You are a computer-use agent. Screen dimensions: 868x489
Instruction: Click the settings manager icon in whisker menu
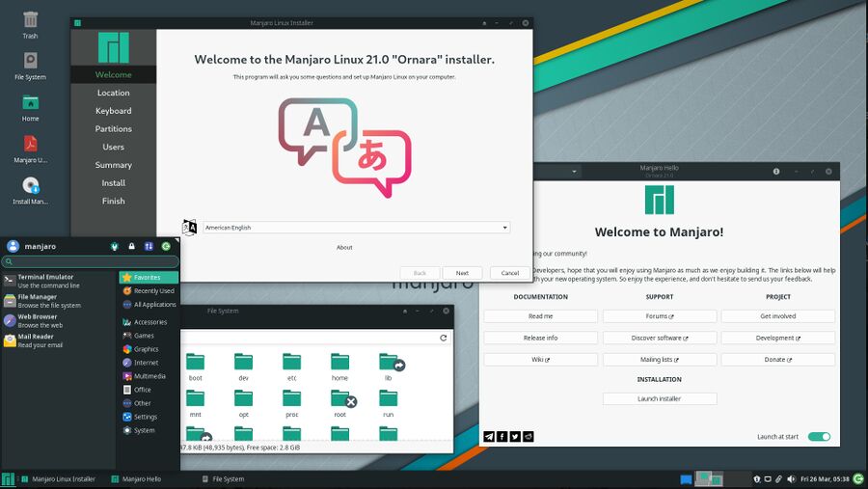[x=115, y=247]
